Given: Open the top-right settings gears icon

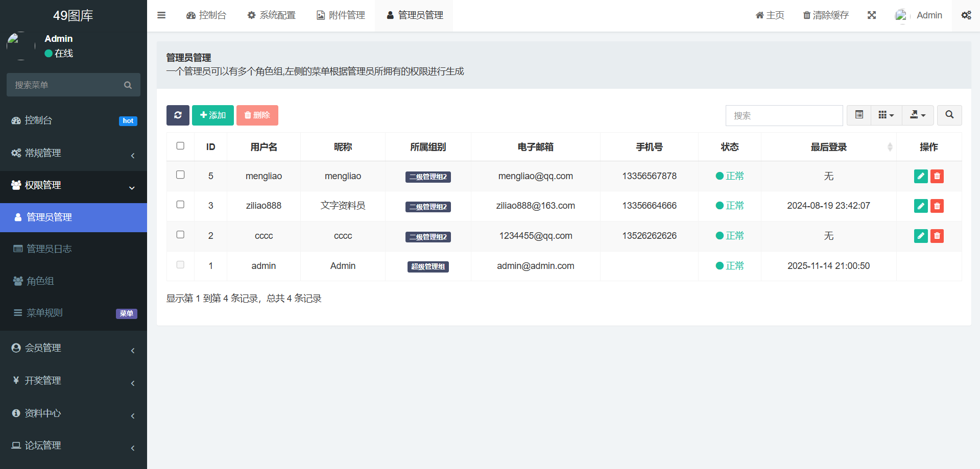Looking at the screenshot, I should point(966,15).
